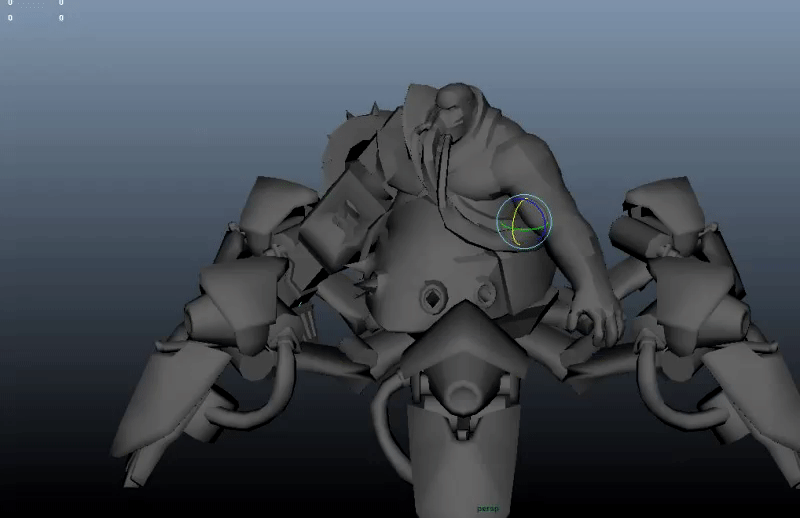Click the outer light-blue manipulator circle
The width and height of the screenshot is (800, 518).
524,196
